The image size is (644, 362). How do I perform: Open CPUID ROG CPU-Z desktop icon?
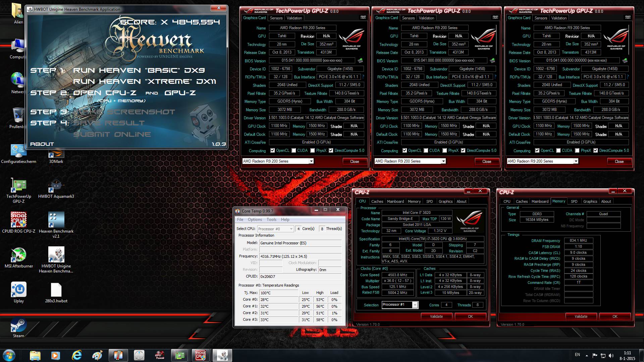(x=19, y=223)
